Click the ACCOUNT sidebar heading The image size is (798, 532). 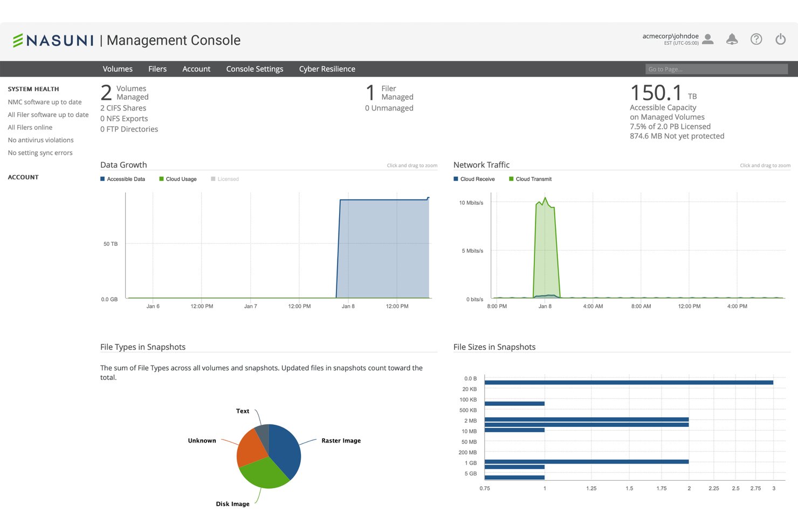(x=23, y=177)
